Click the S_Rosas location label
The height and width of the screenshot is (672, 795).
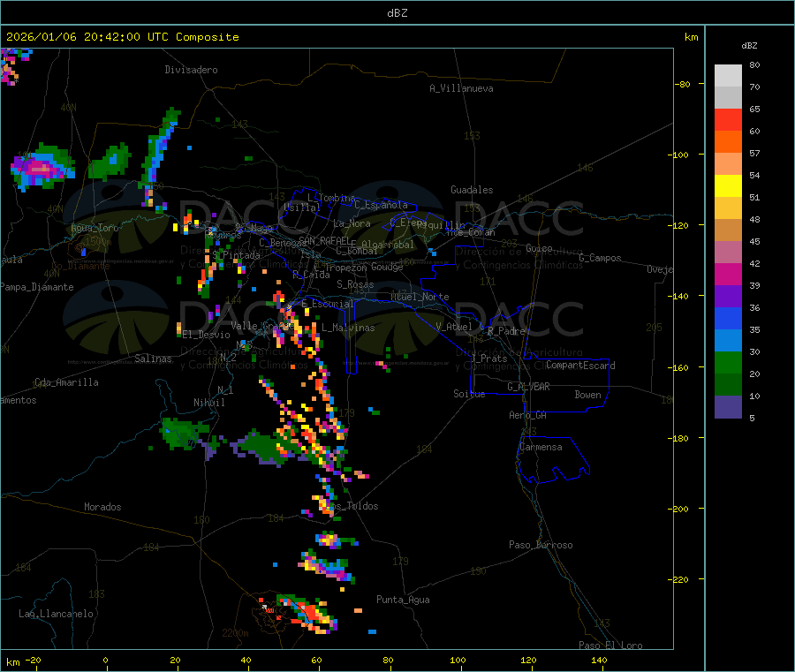355,284
